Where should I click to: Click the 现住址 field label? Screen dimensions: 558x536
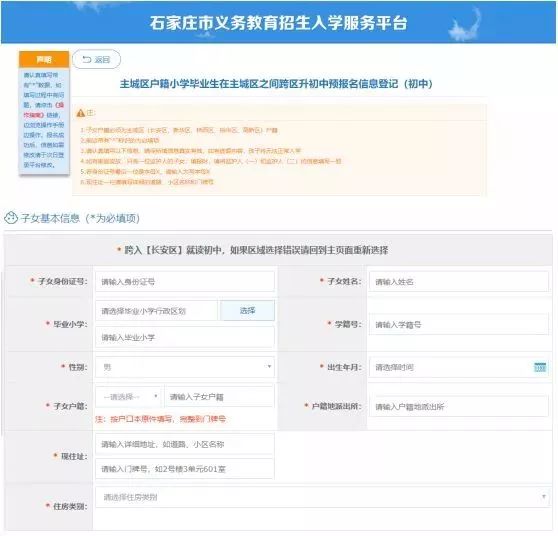[x=73, y=456]
